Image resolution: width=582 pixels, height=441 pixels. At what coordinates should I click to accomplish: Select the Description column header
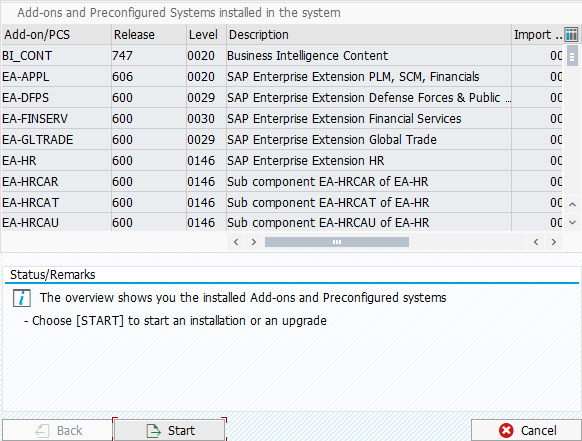tap(369, 35)
